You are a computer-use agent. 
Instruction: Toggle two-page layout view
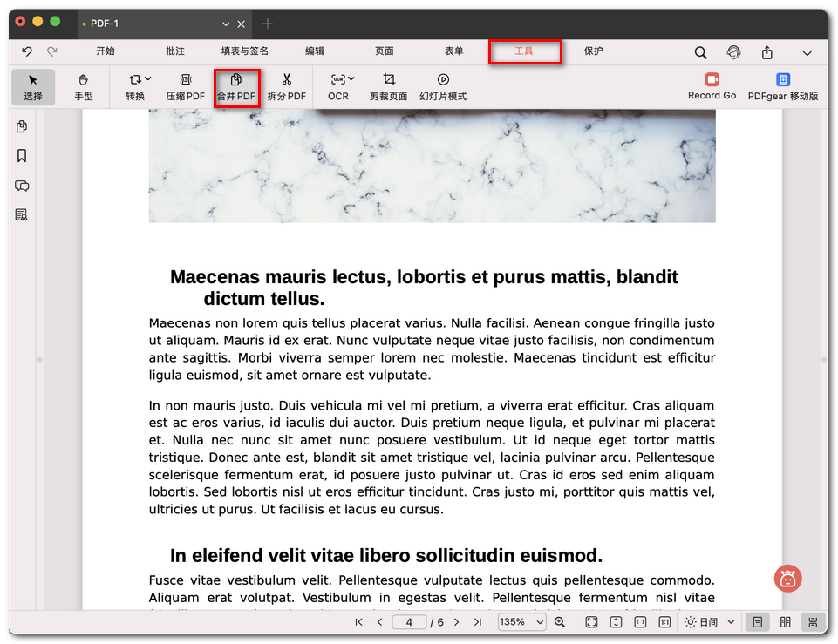pyautogui.click(x=783, y=622)
